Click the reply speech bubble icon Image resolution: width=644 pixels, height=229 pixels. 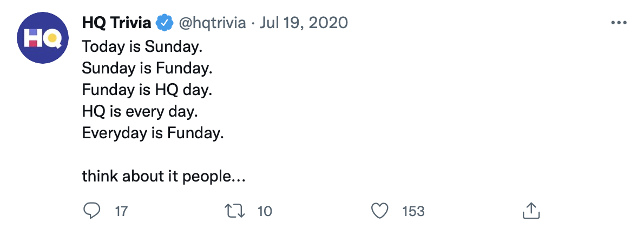91,211
